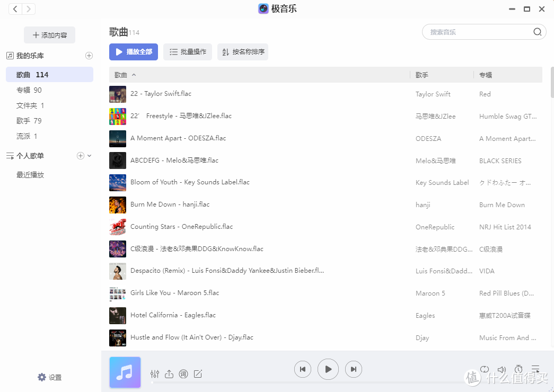Open the lyrics (词) display
This screenshot has height=392, width=554.
pos(183,373)
